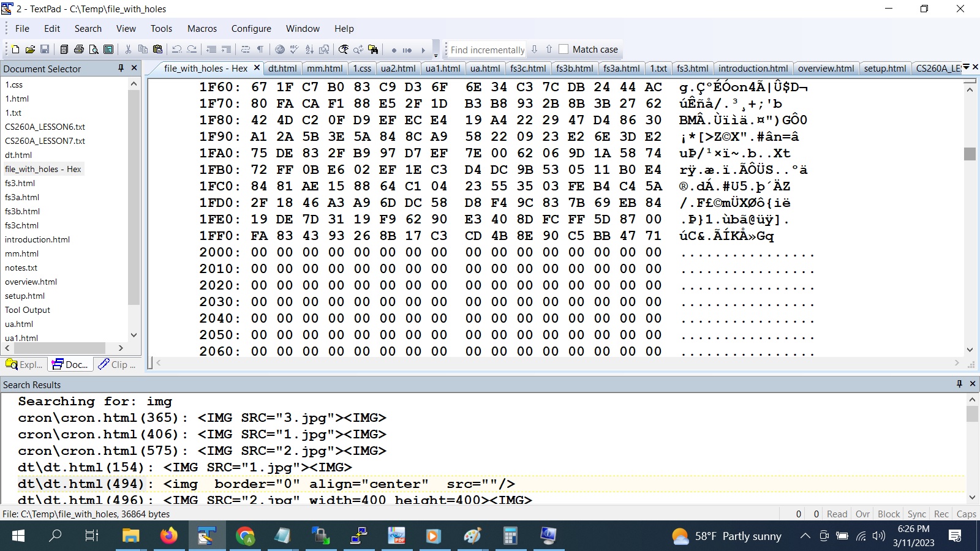The width and height of the screenshot is (980, 551).
Task: Select notes.txt in Document Selector
Action: (x=21, y=268)
